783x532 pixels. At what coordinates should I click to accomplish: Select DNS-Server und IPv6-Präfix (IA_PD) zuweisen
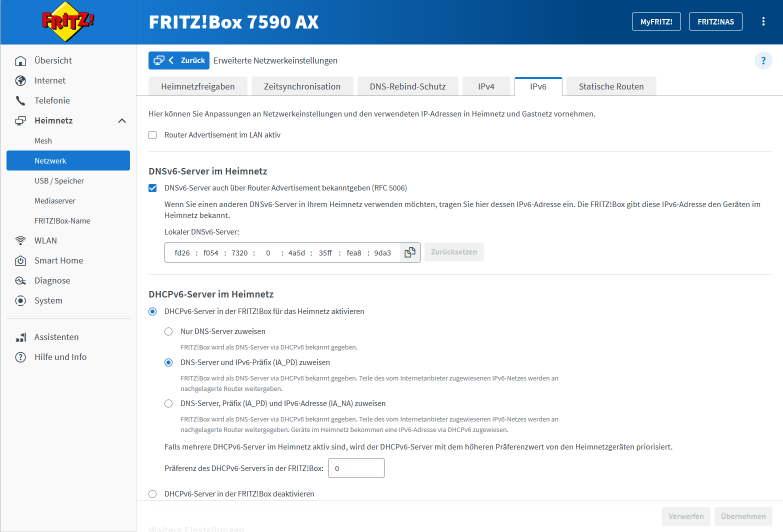coord(168,362)
